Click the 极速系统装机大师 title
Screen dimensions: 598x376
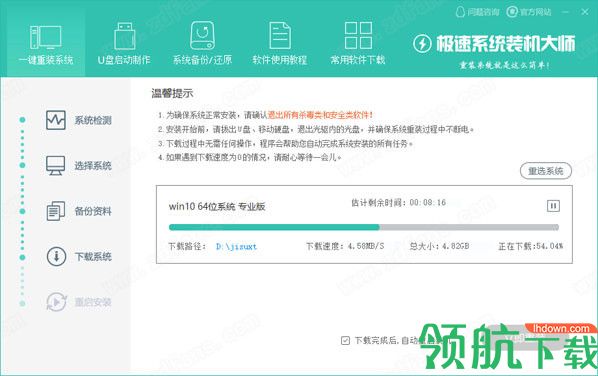click(506, 44)
